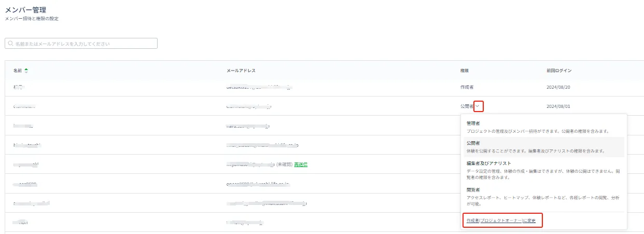644x234 pixels.
Task: Click the (未確認) unconfirmed status label
Action: tap(284, 164)
